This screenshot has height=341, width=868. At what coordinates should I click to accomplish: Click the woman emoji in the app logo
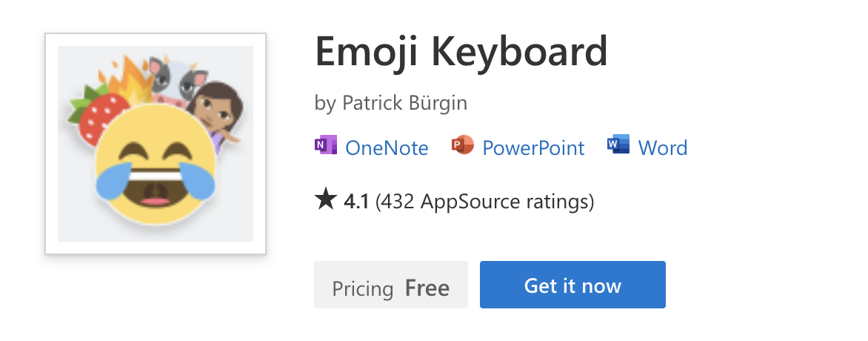point(216,111)
